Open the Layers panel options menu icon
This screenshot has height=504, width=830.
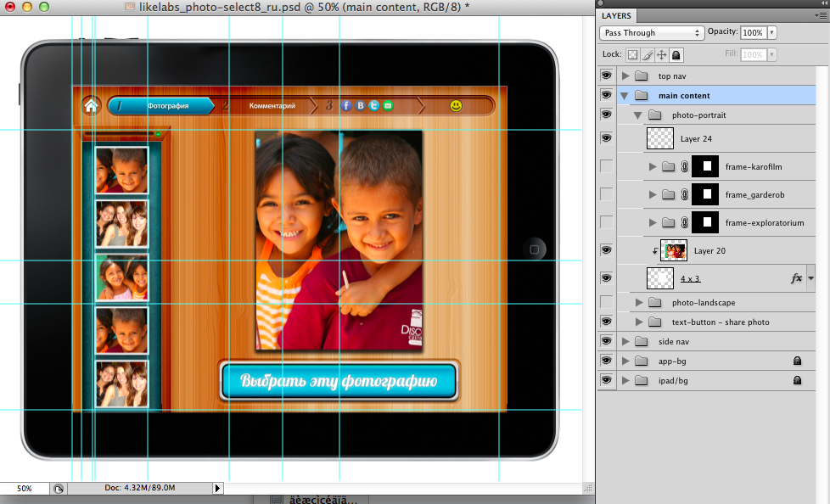click(x=821, y=15)
